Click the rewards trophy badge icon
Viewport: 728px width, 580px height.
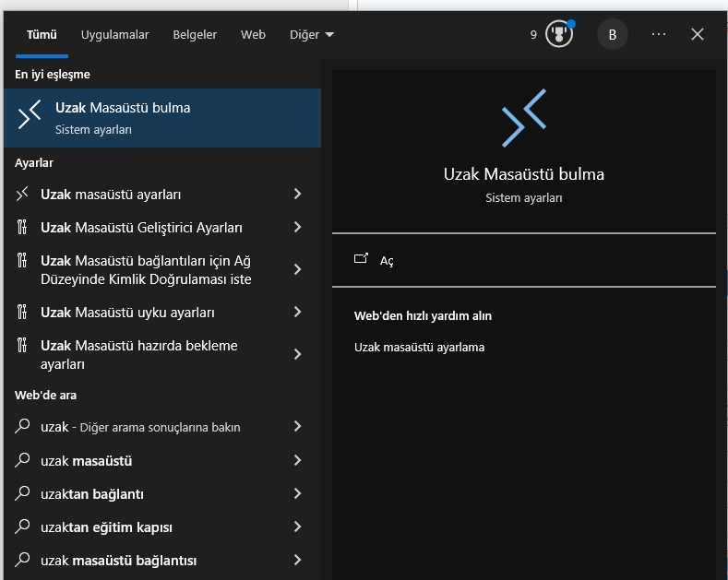(559, 35)
